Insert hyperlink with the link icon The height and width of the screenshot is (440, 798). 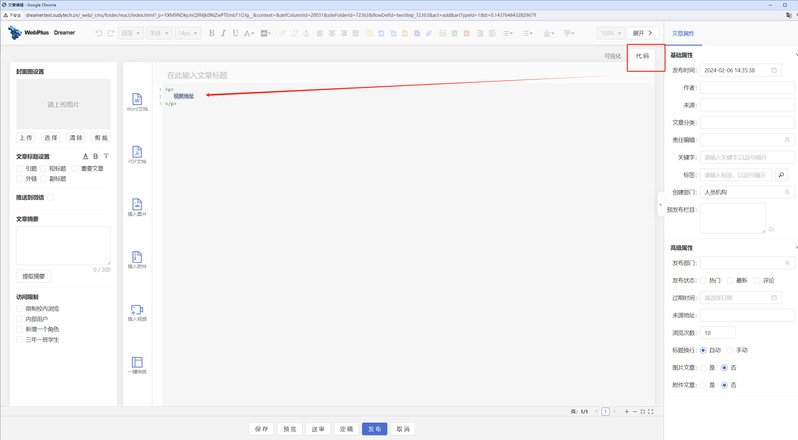click(282, 33)
